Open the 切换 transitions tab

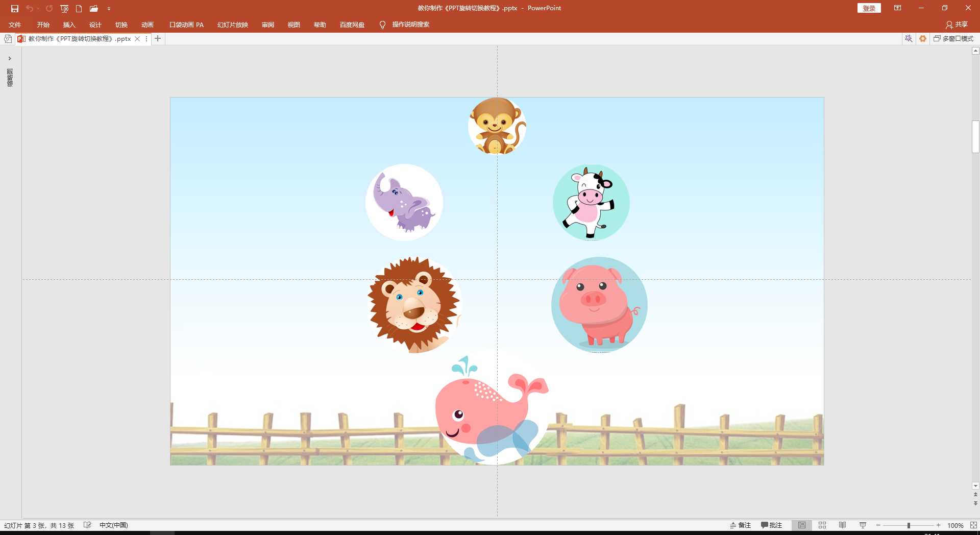(121, 25)
